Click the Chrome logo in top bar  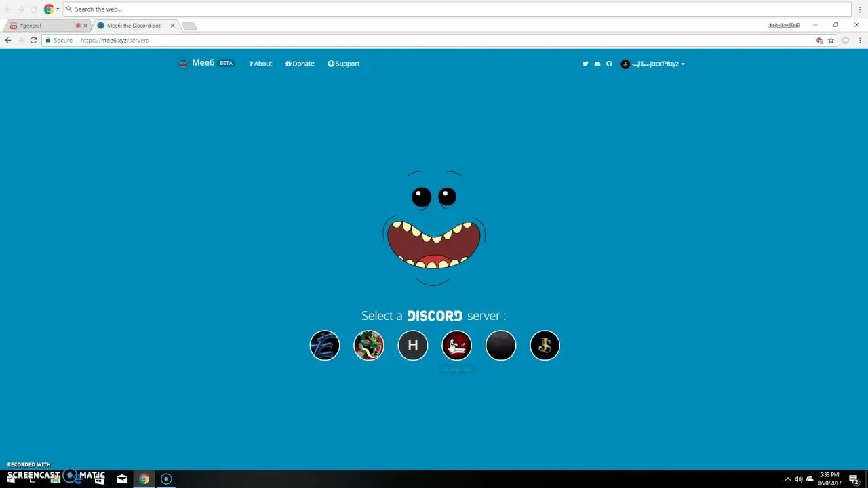coord(49,9)
